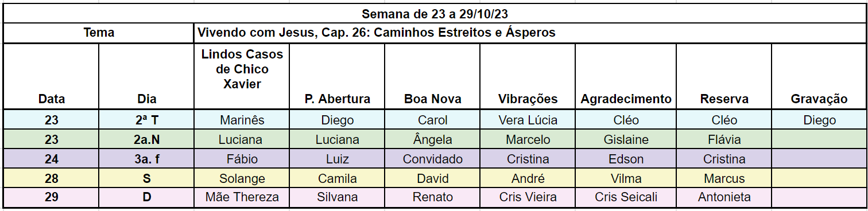This screenshot has height=211, width=868.
Task: Click the 'Vibrações' column header
Action: 528,76
